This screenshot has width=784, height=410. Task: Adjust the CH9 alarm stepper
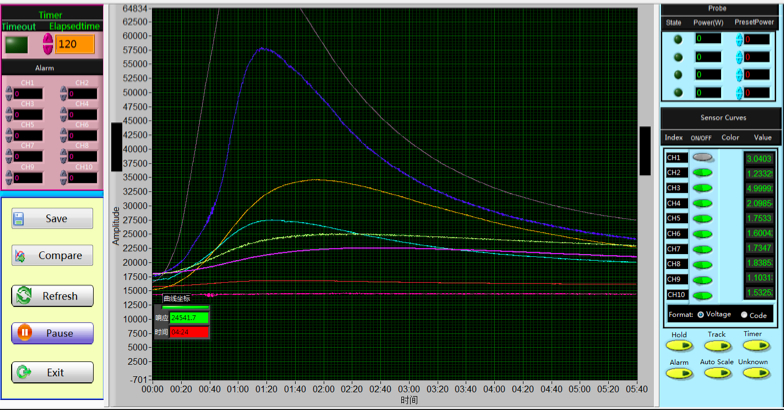tap(9, 178)
